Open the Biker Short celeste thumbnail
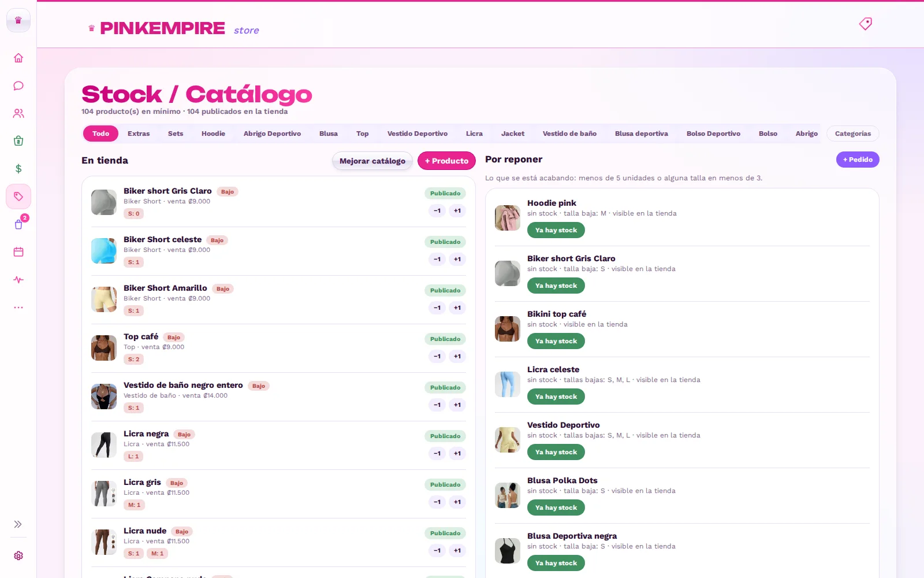The image size is (924, 578). coord(104,251)
